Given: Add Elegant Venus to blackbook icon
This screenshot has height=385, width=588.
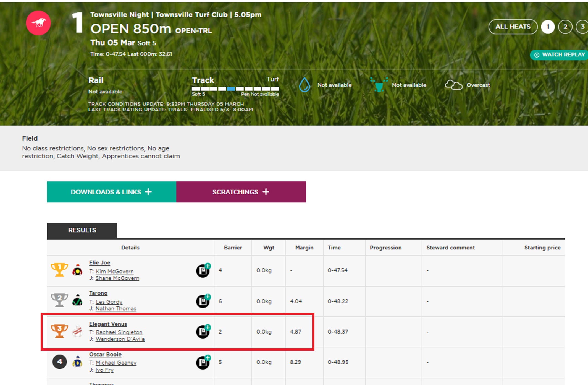Looking at the screenshot, I should pos(203,331).
